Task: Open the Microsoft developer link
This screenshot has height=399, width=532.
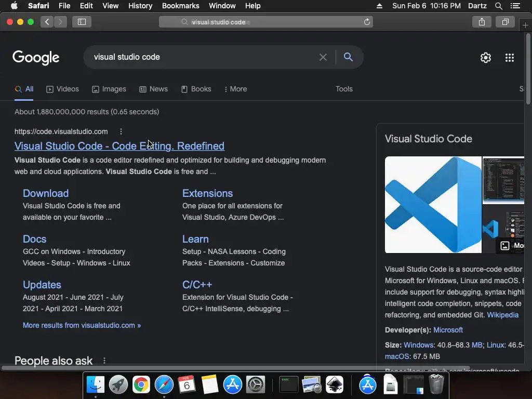Action: (448, 330)
